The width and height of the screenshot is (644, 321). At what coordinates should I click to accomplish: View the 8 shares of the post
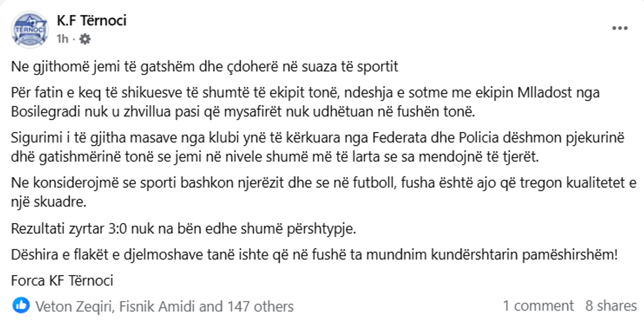click(610, 306)
